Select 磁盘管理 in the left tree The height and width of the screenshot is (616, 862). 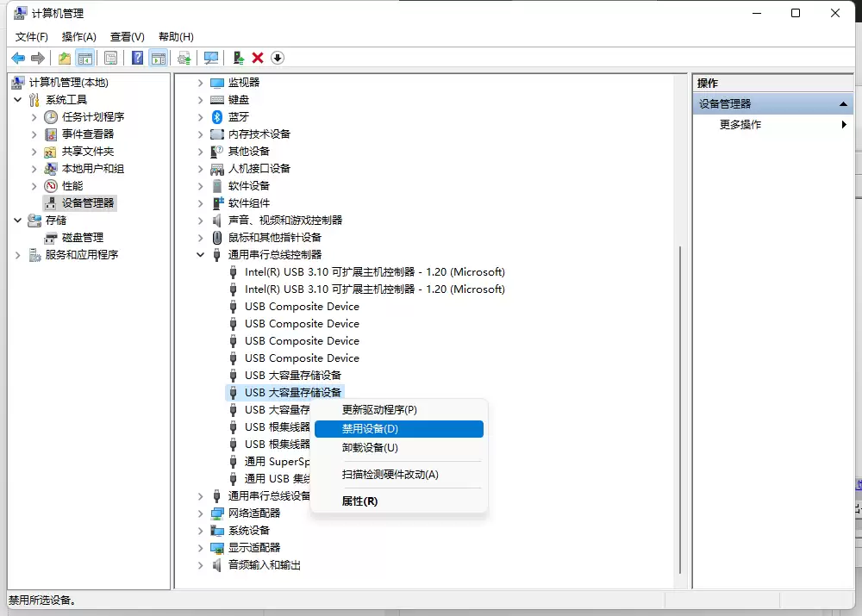click(x=82, y=238)
